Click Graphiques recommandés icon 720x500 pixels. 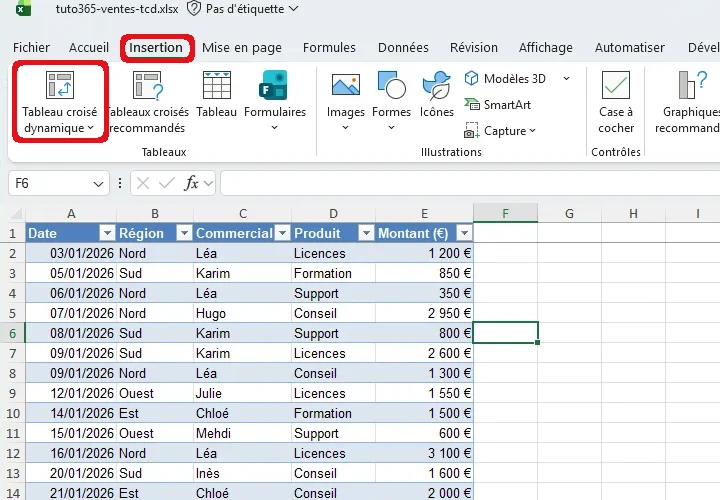click(692, 84)
